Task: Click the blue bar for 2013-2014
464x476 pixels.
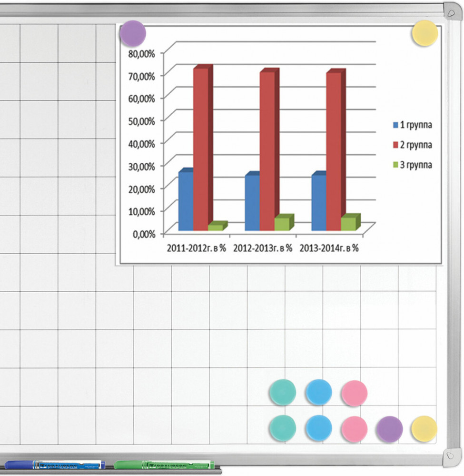Action: 318,202
